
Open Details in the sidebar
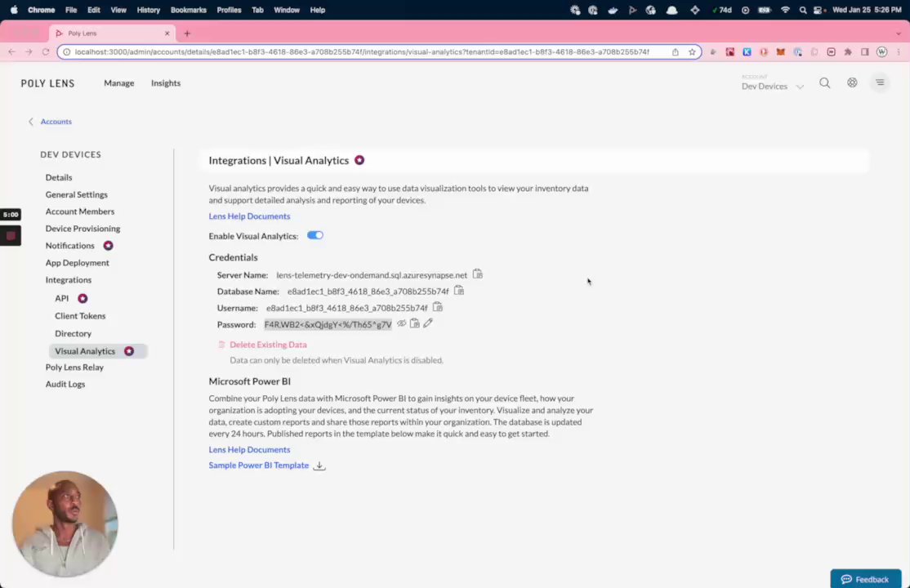(x=59, y=177)
